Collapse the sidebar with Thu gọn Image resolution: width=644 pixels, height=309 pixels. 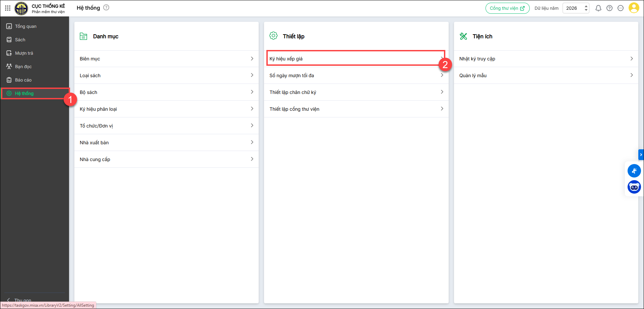pos(20,300)
